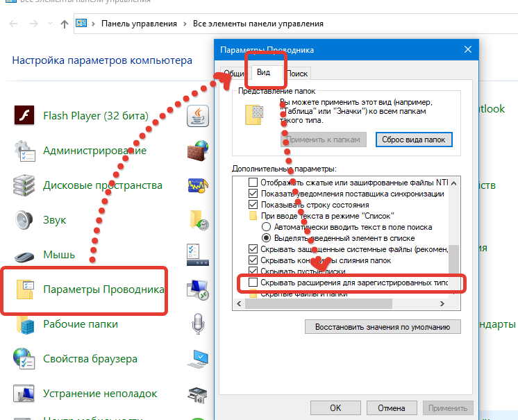Uncheck Скрывать защищенные системные файлы
Image resolution: width=518 pixels, height=420 pixels.
coord(253,249)
